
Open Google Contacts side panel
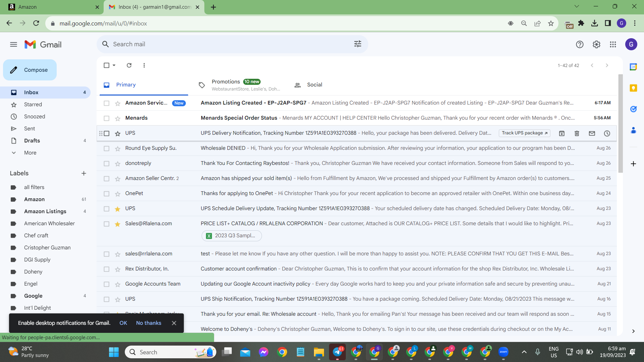point(633,130)
